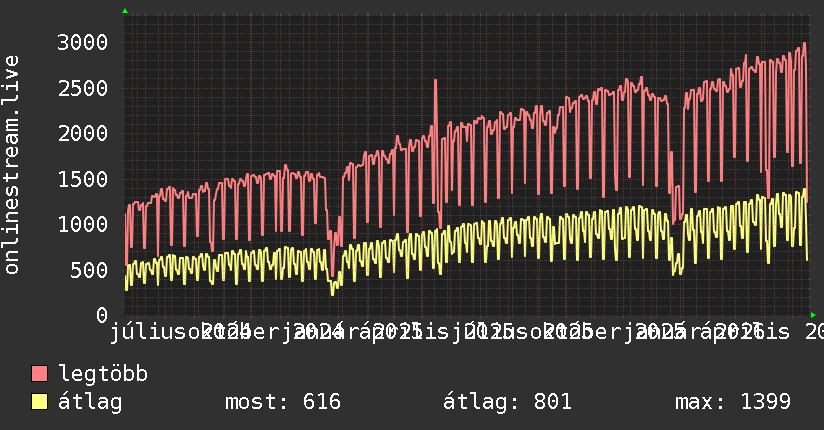The width and height of the screenshot is (824, 430).
Task: Click the onlinestream.live vertical axis title
Action: [x=11, y=165]
